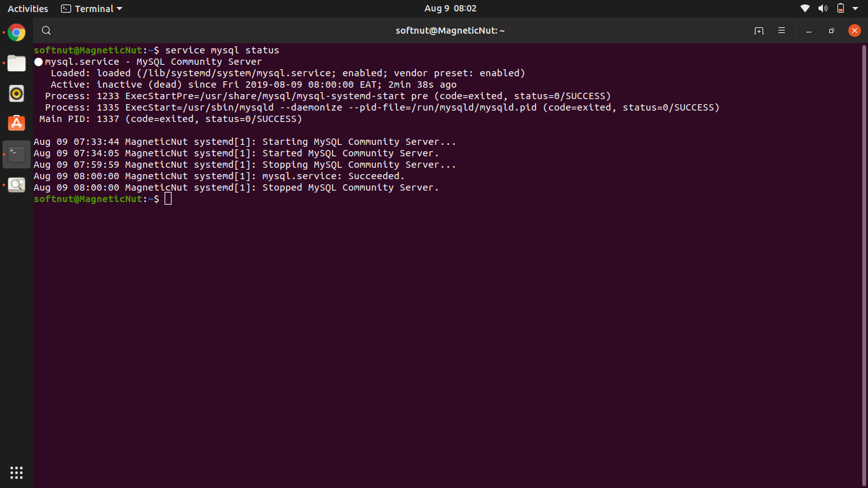The width and height of the screenshot is (868, 488).
Task: Open Ubuntu Software from the dock
Action: pyautogui.click(x=16, y=123)
